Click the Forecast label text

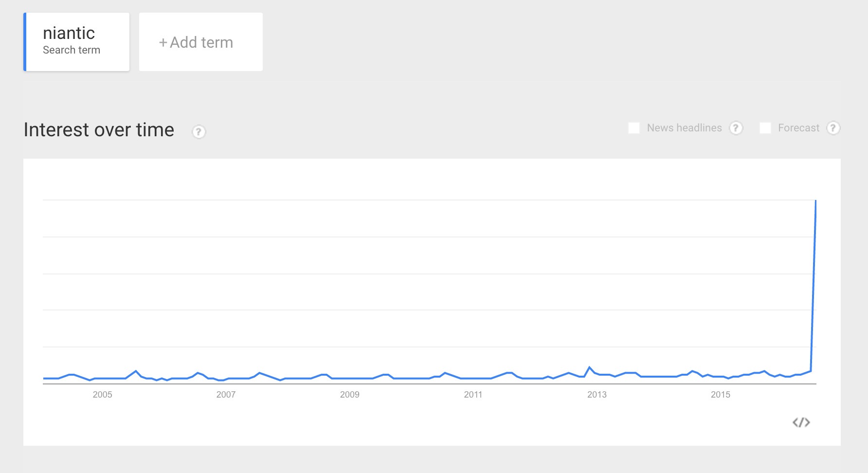click(798, 128)
